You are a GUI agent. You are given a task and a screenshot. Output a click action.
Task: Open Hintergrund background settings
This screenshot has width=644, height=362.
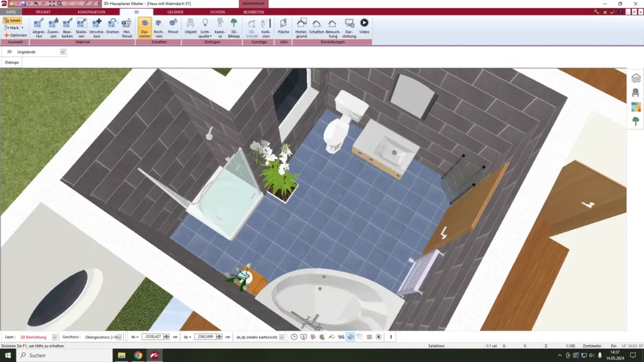click(301, 28)
